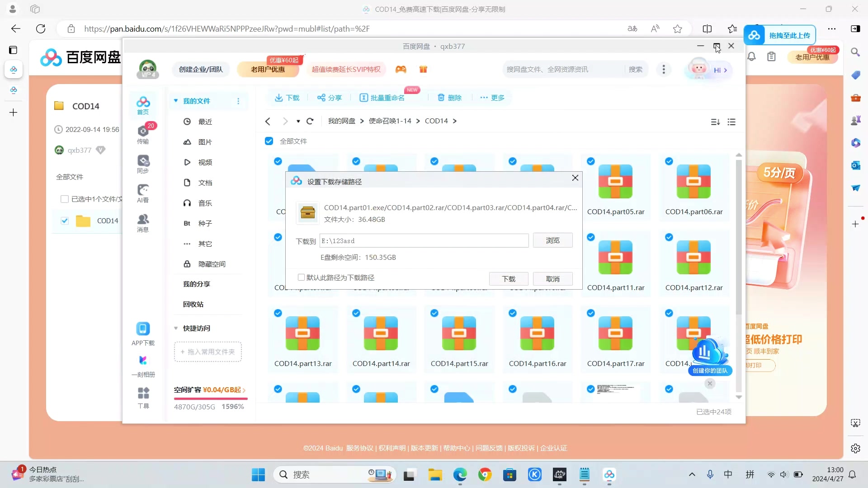
Task: Toggle COD14 folder checkbox in browser page
Action: pyautogui.click(x=65, y=221)
